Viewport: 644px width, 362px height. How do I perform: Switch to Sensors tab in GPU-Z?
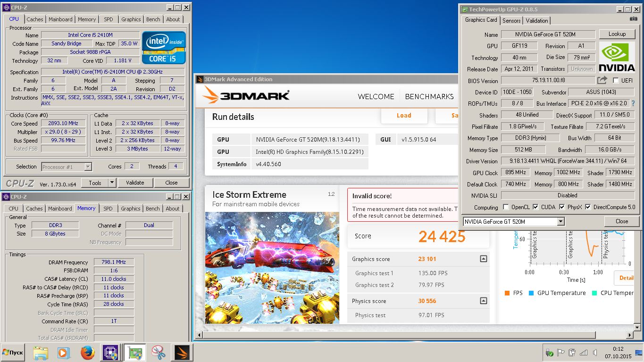[x=511, y=21]
